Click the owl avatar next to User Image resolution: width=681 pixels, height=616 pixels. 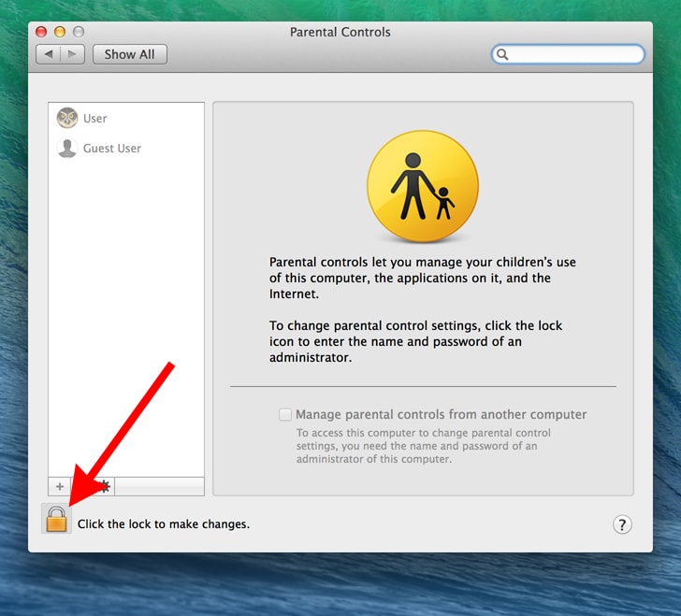(x=67, y=118)
